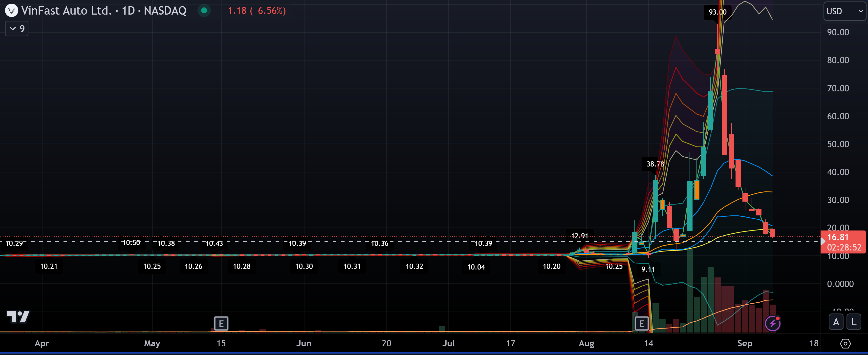This screenshot has width=868, height=355.
Task: Click the 20 date label on time axis
Action: pyautogui.click(x=387, y=343)
